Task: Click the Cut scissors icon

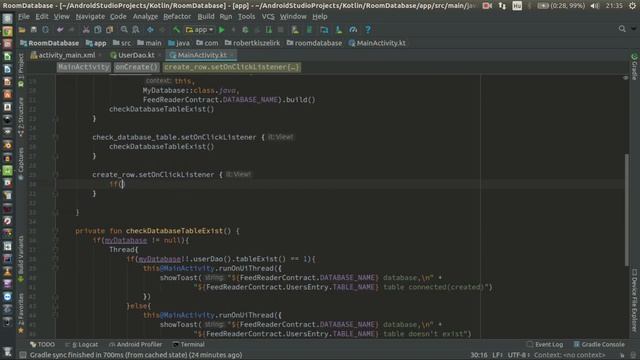Action: pos(86,30)
